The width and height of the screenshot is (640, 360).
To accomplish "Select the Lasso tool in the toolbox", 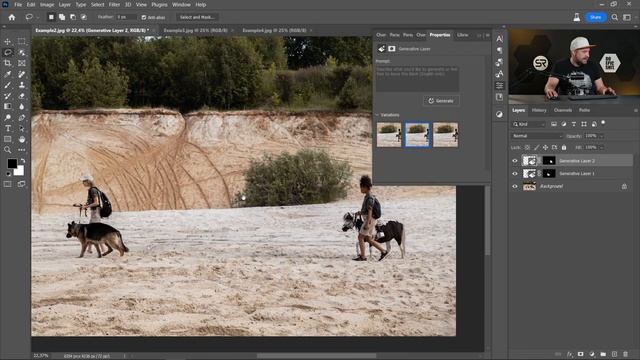I will click(x=8, y=52).
